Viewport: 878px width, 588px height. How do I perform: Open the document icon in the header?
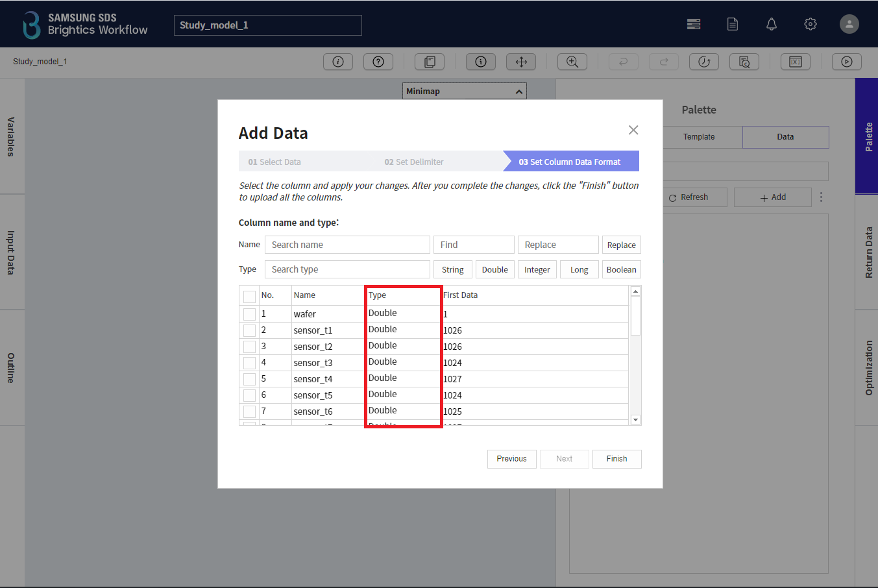point(733,24)
